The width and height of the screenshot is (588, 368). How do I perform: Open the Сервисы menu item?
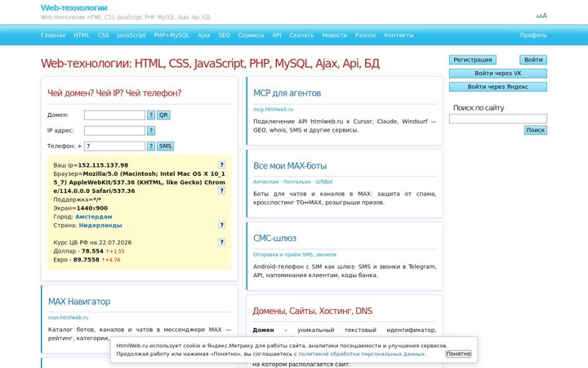pos(251,35)
